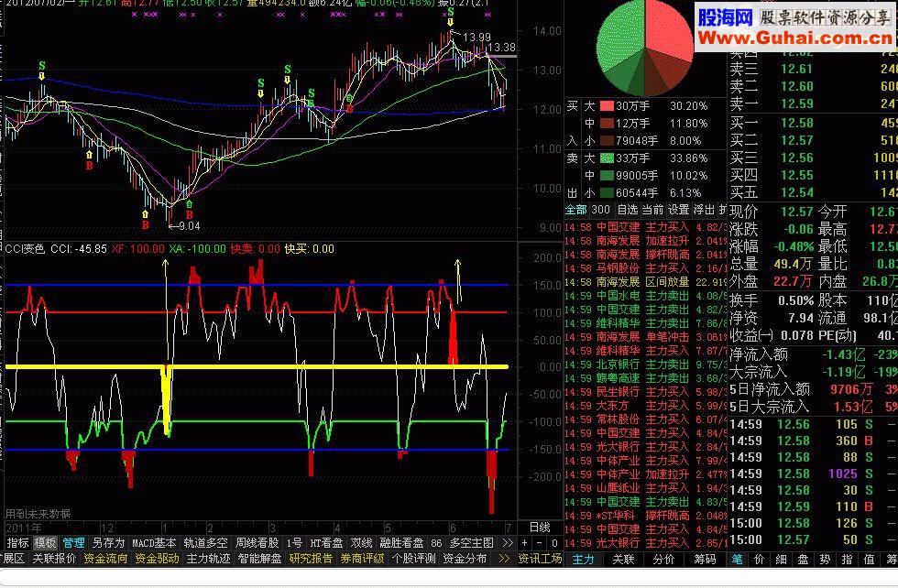This screenshot has width=898, height=588.
Task: Select the 指 tab
Action: (x=847, y=560)
